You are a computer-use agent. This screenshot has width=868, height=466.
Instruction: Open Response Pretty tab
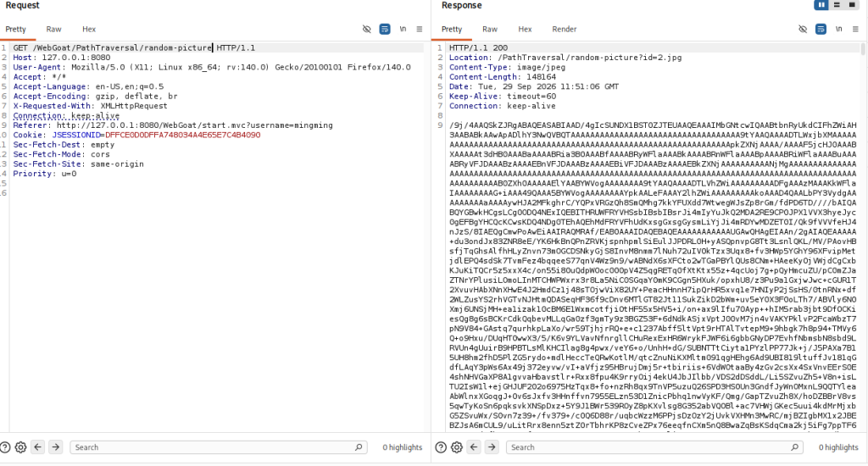coord(452,30)
